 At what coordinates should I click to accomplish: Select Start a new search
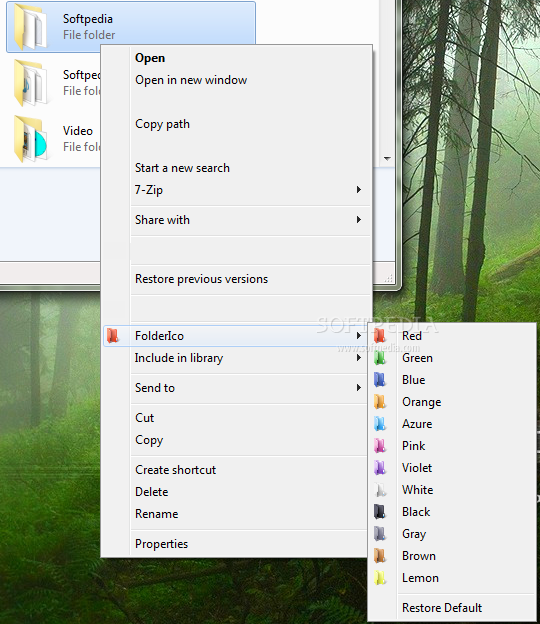pyautogui.click(x=182, y=168)
